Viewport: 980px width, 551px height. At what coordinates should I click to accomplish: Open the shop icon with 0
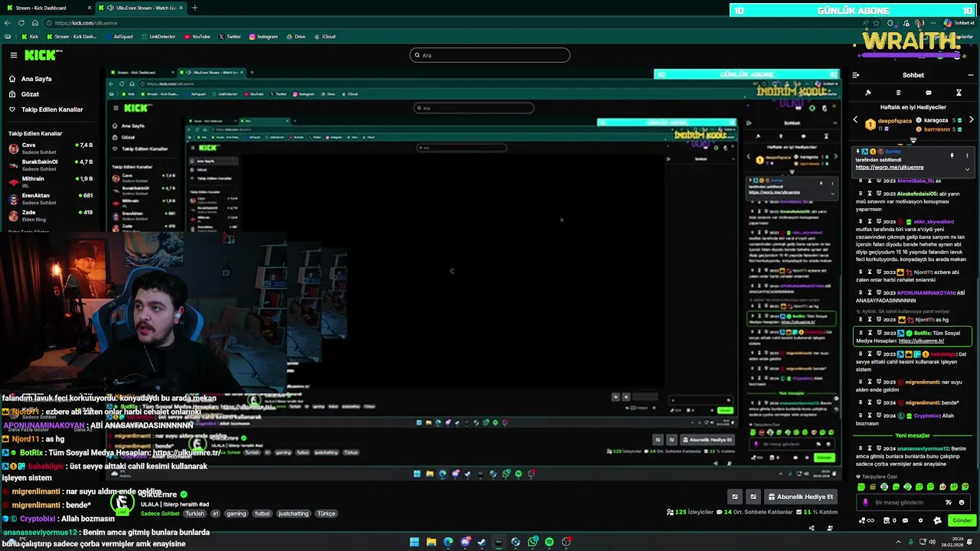890,520
